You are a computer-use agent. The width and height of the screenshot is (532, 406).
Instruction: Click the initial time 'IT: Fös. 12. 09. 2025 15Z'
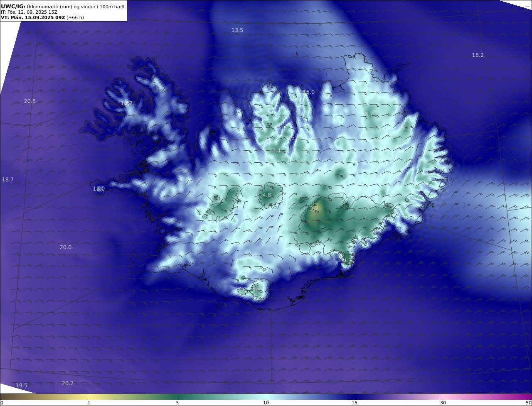click(29, 12)
